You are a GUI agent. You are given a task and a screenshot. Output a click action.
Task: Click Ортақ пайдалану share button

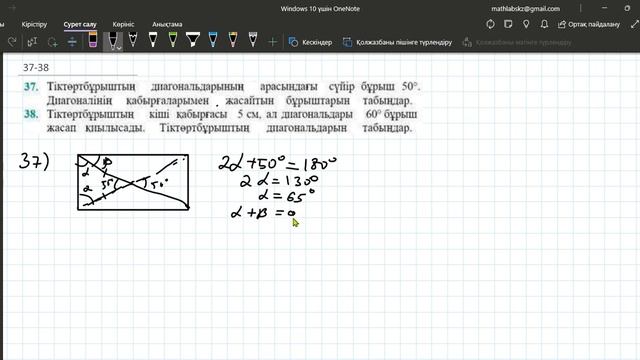coord(589,24)
